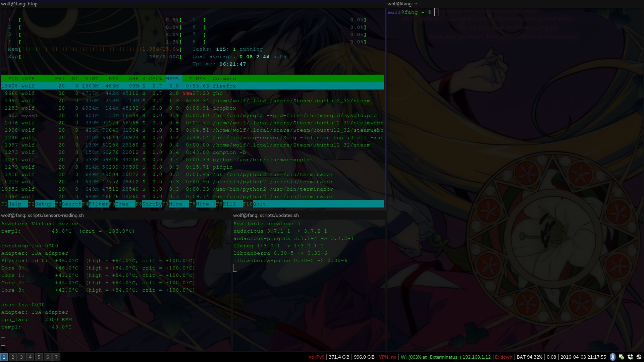Select the compton -b process row
Viewport: 644px width, 362px height.
coord(193,152)
